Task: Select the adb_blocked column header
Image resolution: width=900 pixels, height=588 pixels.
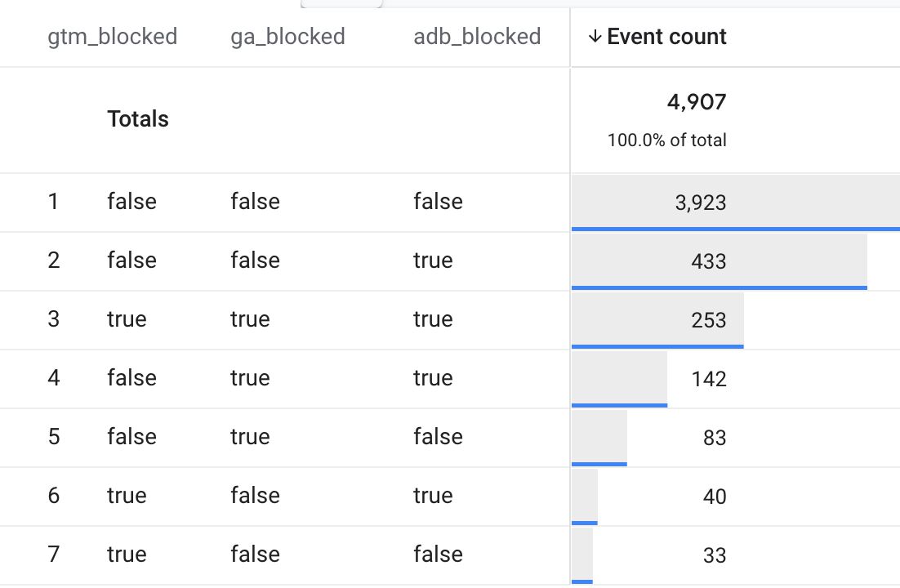Action: 477,37
